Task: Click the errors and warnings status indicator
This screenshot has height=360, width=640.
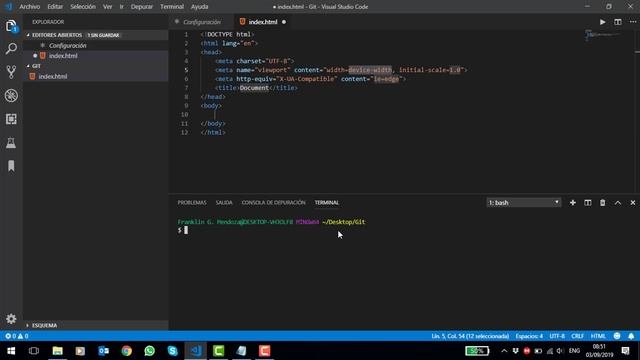Action: tap(16, 336)
